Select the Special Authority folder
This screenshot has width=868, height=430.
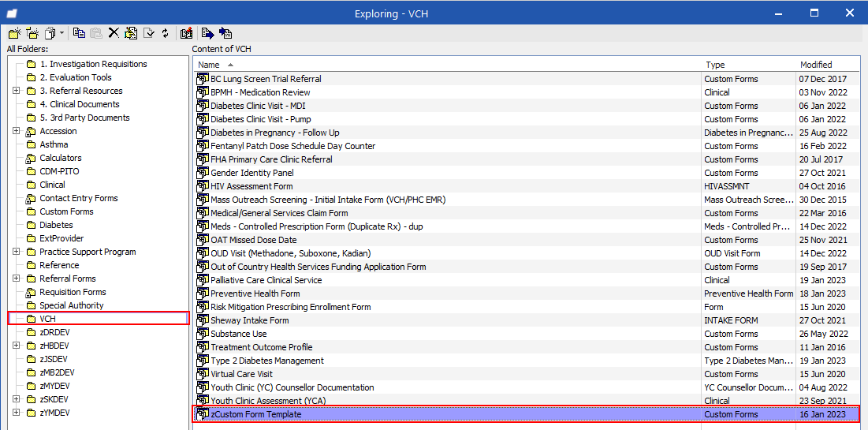coord(72,305)
